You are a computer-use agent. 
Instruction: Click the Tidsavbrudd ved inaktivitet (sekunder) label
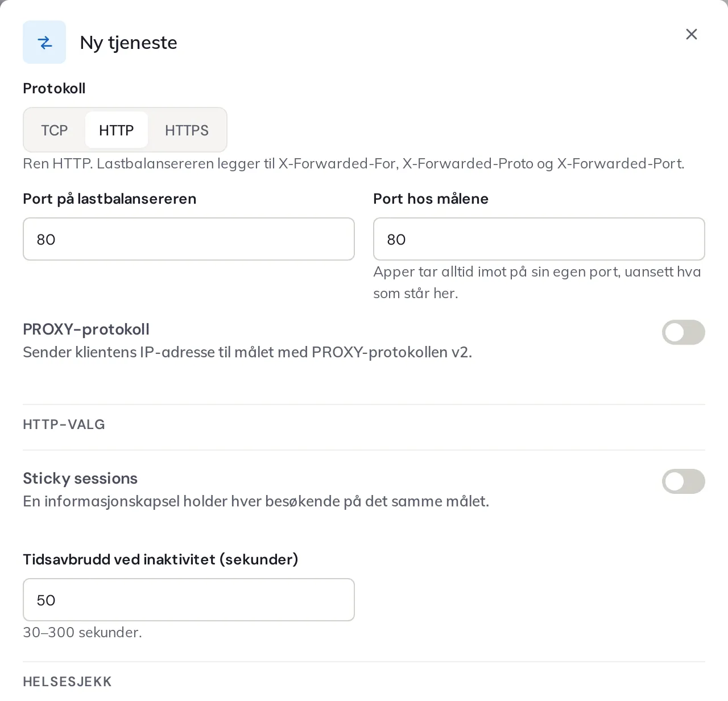161,559
